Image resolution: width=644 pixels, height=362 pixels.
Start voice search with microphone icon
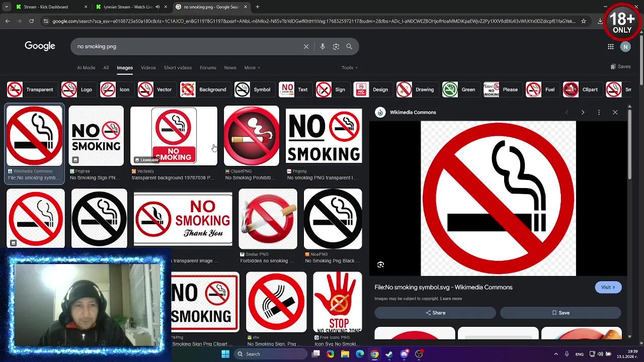pyautogui.click(x=323, y=46)
